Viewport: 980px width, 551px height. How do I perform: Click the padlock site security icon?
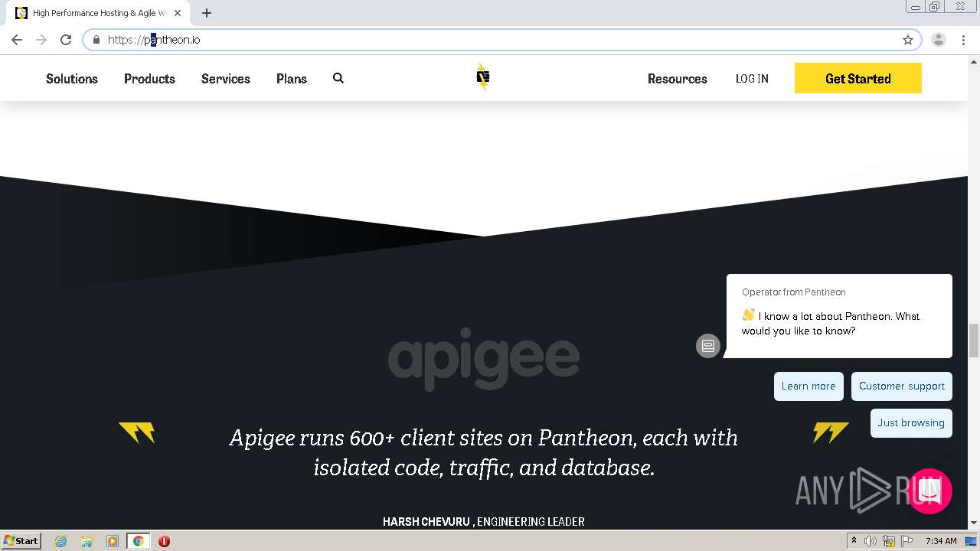(96, 40)
